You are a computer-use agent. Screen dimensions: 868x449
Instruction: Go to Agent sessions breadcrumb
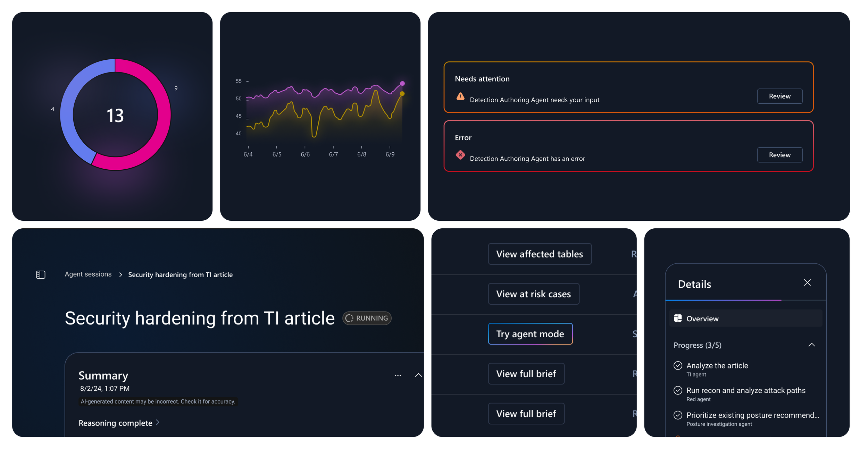coord(88,274)
